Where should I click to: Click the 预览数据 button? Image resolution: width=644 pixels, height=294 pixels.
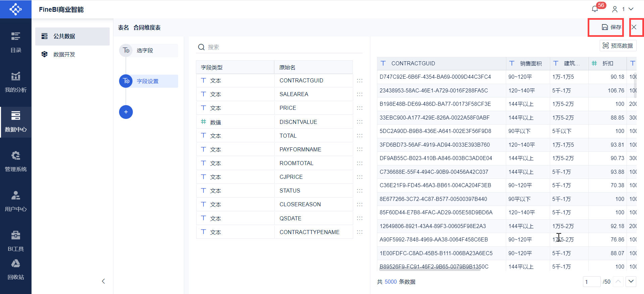click(x=618, y=46)
